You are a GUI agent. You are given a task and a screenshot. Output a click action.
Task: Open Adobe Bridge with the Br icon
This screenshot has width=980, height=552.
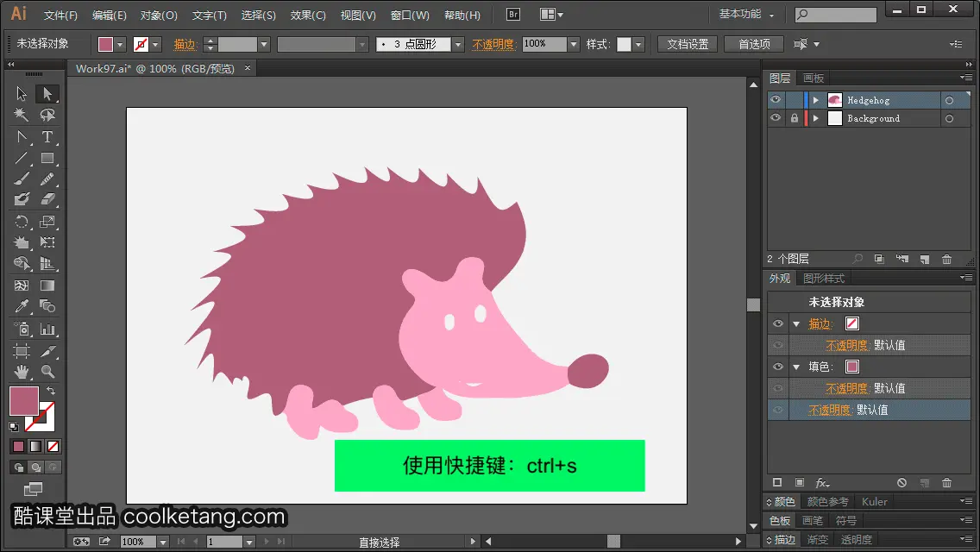(512, 15)
